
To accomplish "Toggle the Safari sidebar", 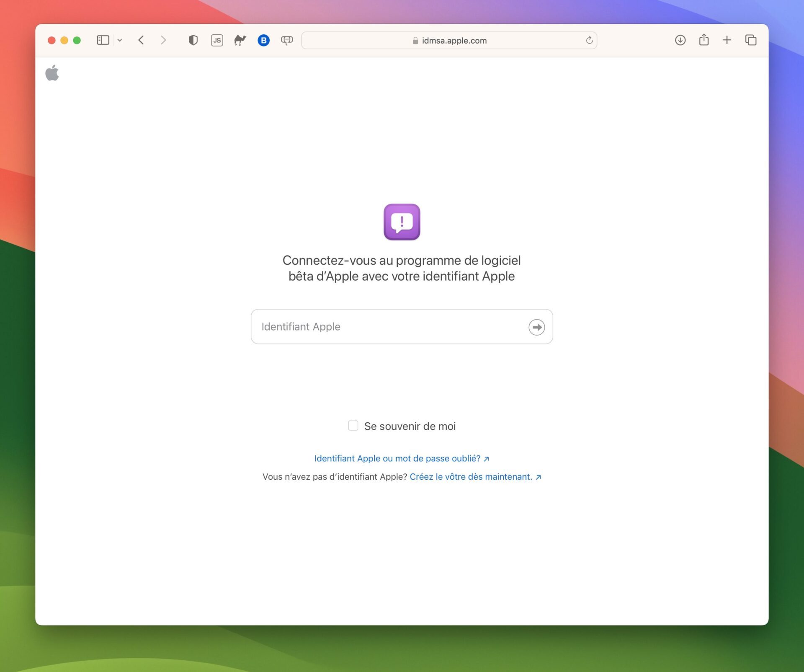I will tap(103, 40).
